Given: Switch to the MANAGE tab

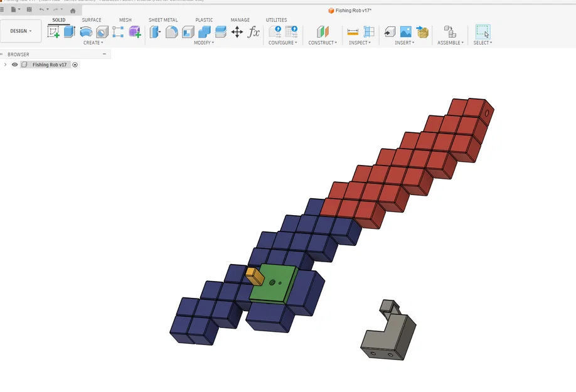Looking at the screenshot, I should point(240,20).
